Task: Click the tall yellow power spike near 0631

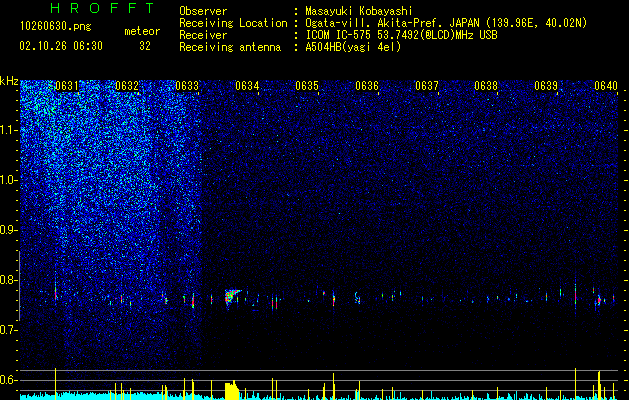Action: tap(55, 384)
